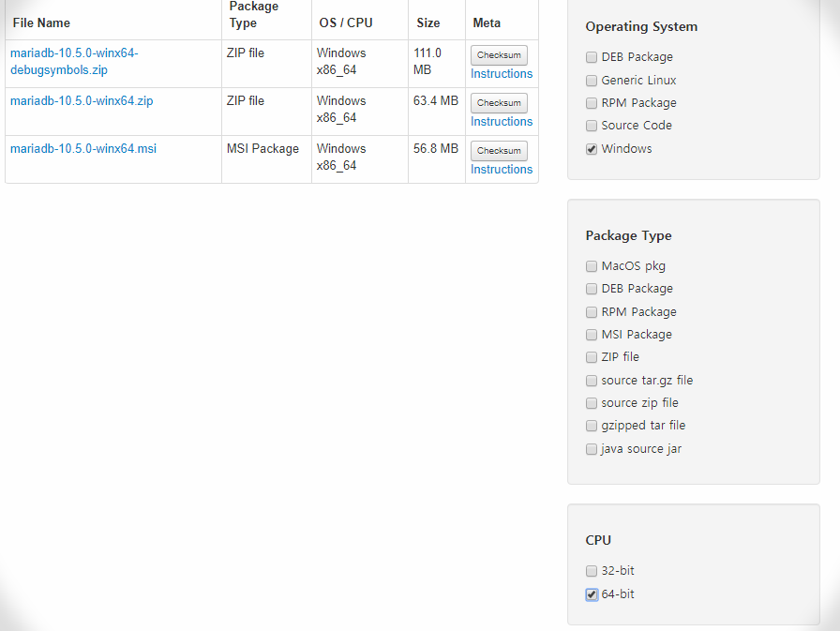Check the source tar.gz file option
Image resolution: width=840 pixels, height=631 pixels.
coord(592,381)
